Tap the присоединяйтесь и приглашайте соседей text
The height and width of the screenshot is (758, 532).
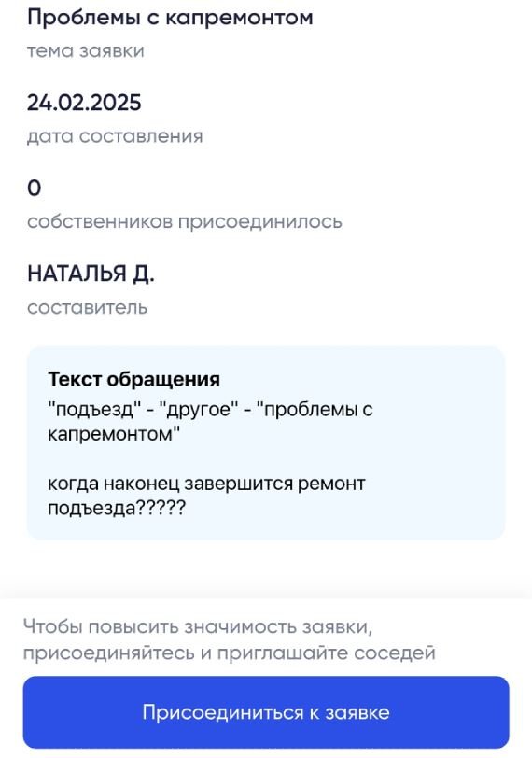tap(230, 653)
